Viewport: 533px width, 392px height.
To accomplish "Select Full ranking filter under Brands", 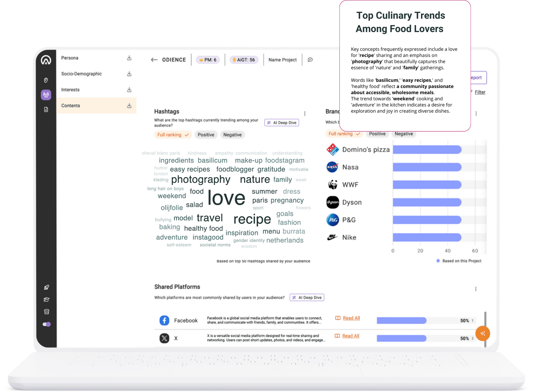I will click(344, 134).
